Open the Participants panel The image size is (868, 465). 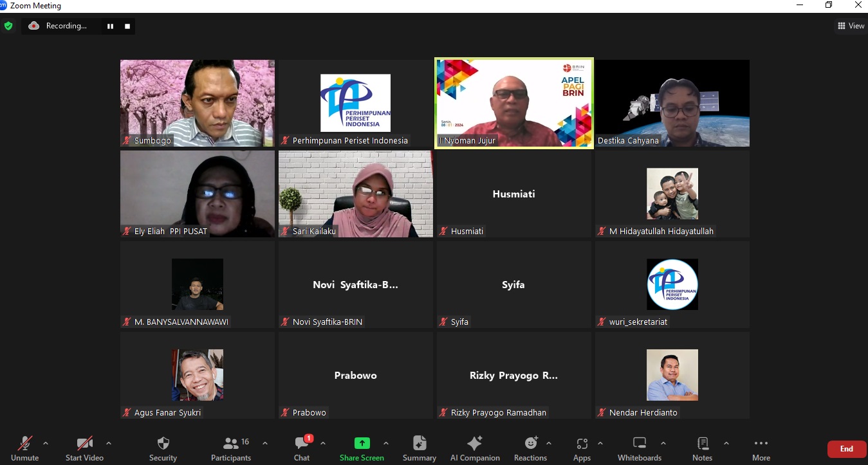(231, 448)
